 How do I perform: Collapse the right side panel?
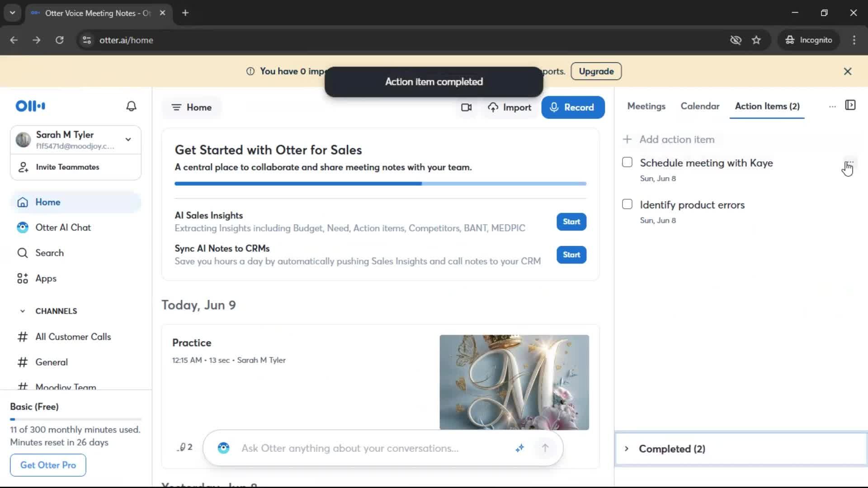(850, 105)
